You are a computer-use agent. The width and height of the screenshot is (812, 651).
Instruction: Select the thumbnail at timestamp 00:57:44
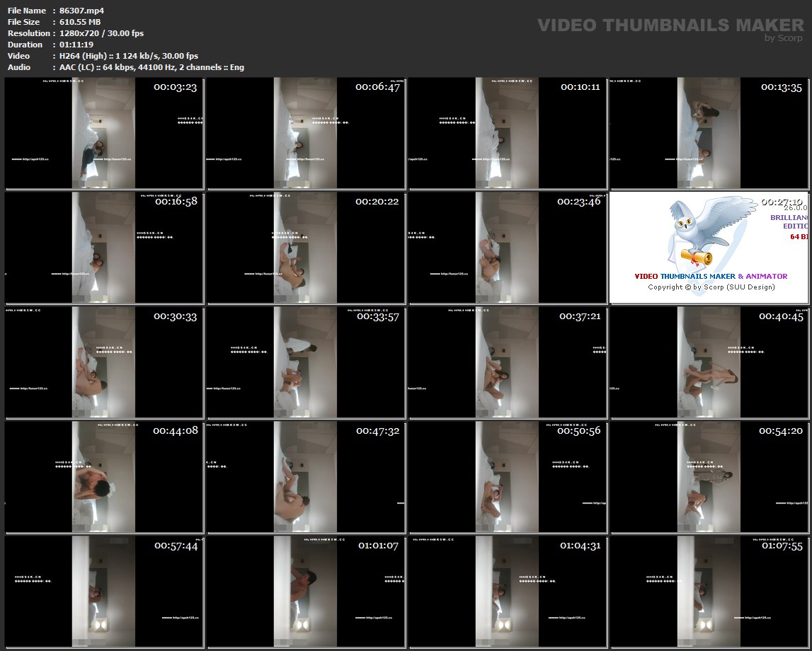pos(104,592)
